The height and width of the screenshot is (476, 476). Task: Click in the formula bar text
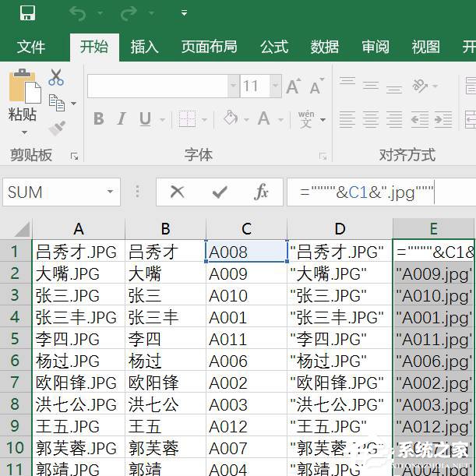click(x=366, y=192)
